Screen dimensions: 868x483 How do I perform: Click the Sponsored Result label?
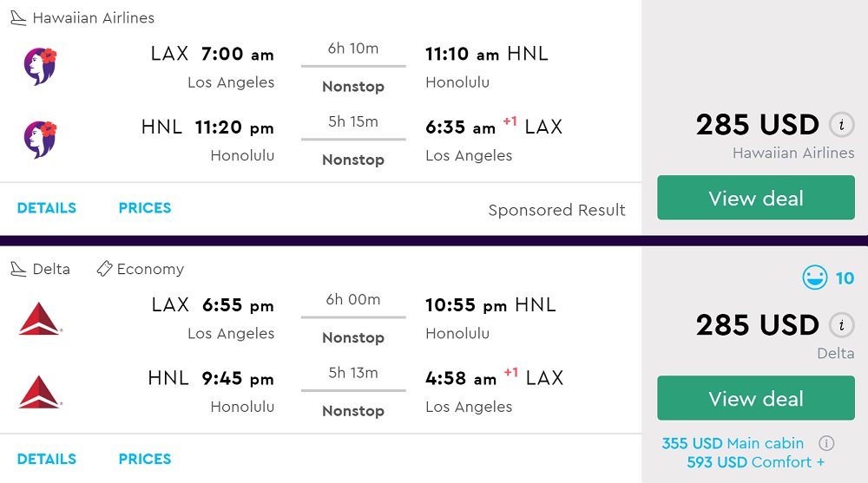point(556,210)
